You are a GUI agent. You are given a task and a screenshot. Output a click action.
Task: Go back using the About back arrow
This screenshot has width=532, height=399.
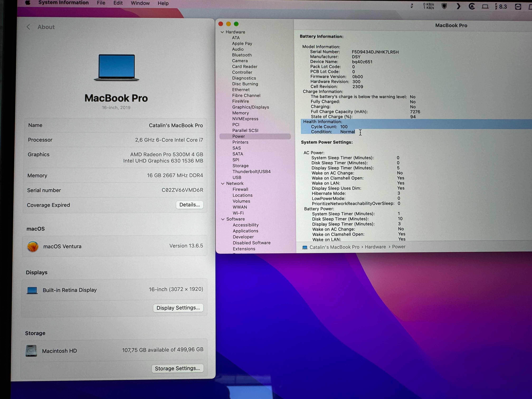[x=28, y=27]
